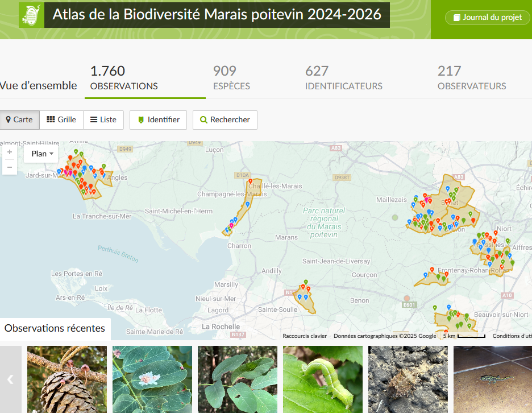Click the magnifier icon on Rechercher
This screenshot has width=532, height=413.
click(203, 120)
